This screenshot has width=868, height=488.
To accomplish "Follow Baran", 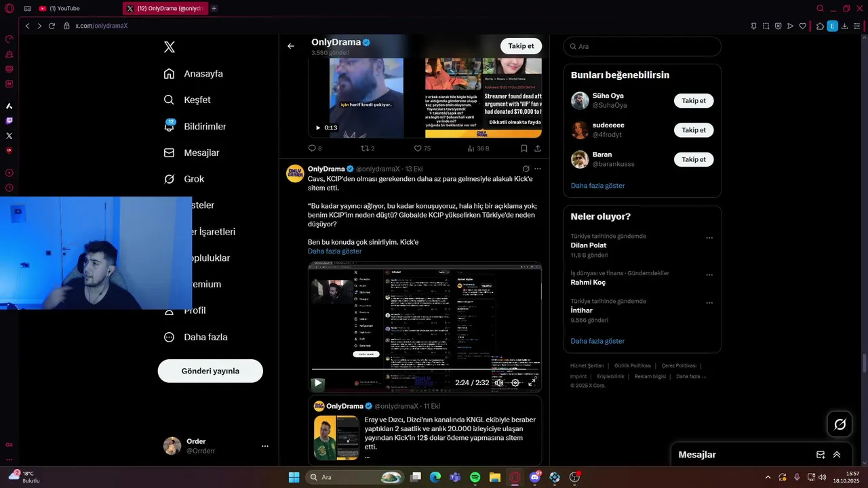I will pos(694,159).
